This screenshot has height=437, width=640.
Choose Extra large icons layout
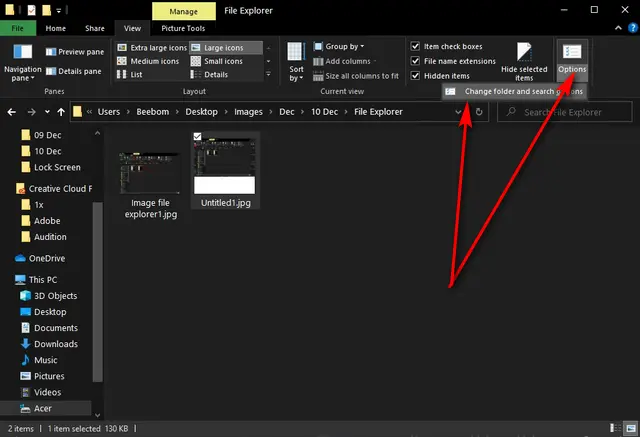(x=152, y=48)
